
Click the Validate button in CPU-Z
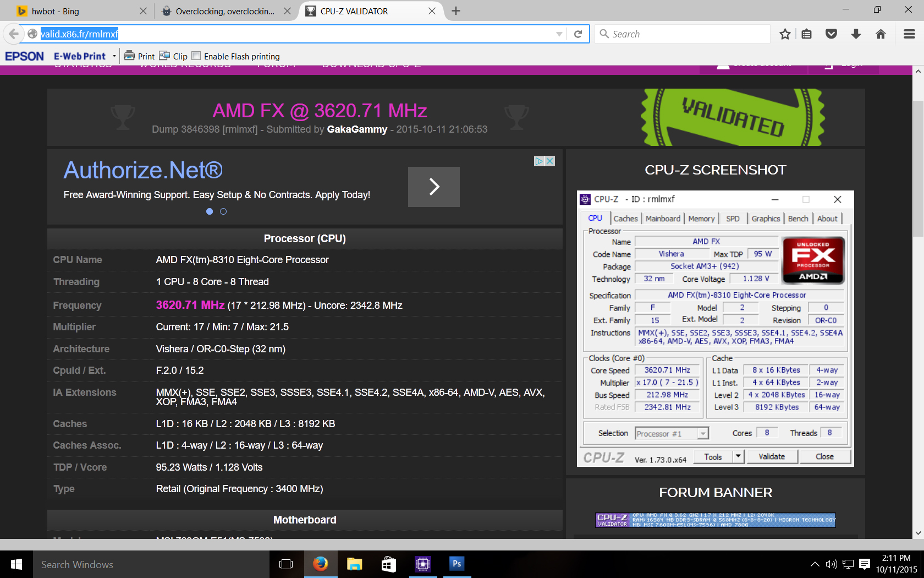tap(772, 456)
